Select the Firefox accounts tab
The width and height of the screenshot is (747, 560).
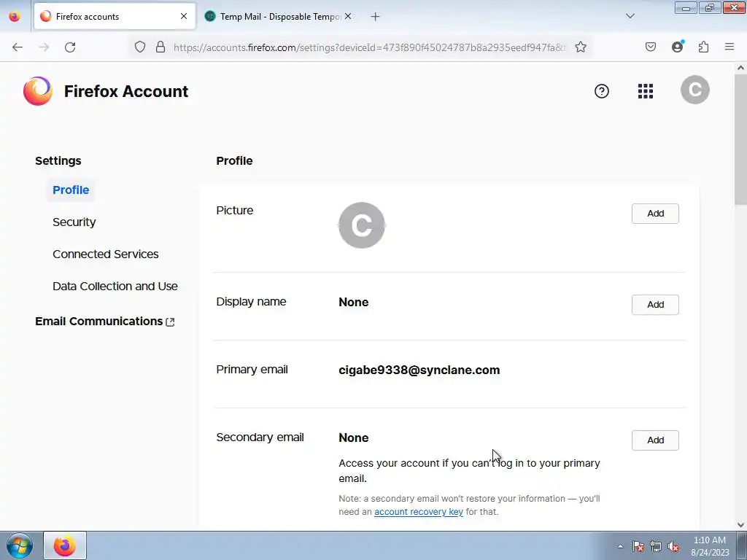click(x=115, y=17)
